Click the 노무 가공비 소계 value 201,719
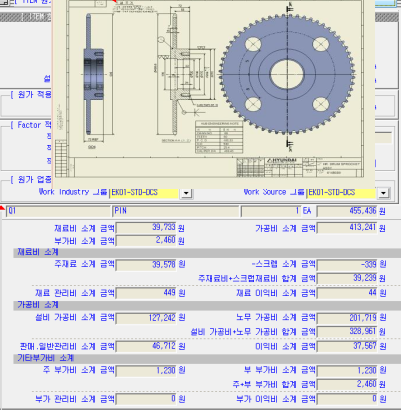Viewport: 401px width, 410px height. tap(347, 318)
